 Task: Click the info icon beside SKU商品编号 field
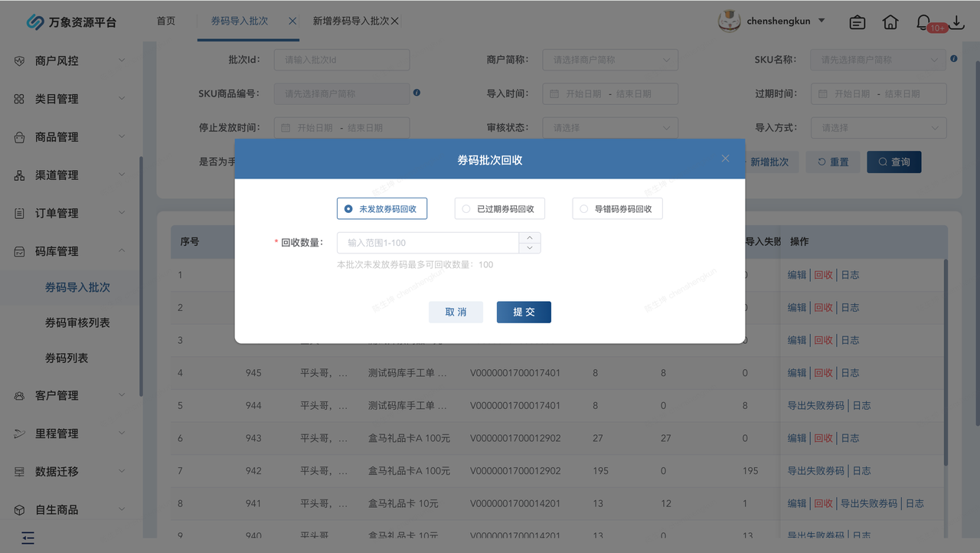[416, 93]
